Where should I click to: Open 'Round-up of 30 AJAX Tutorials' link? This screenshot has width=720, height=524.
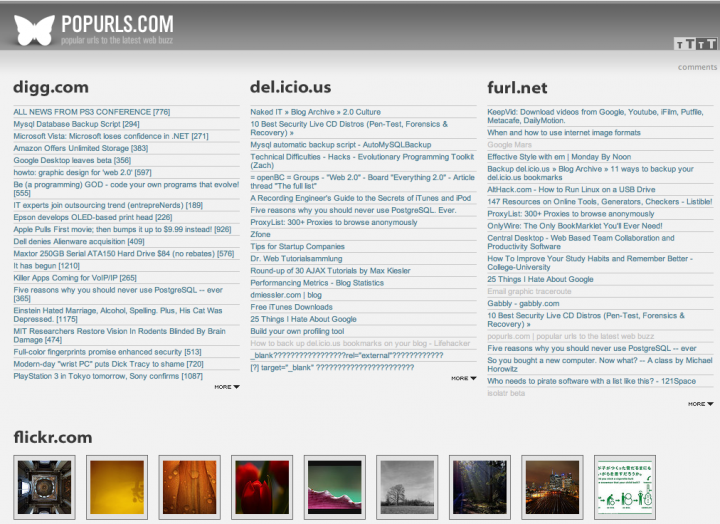pyautogui.click(x=330, y=271)
